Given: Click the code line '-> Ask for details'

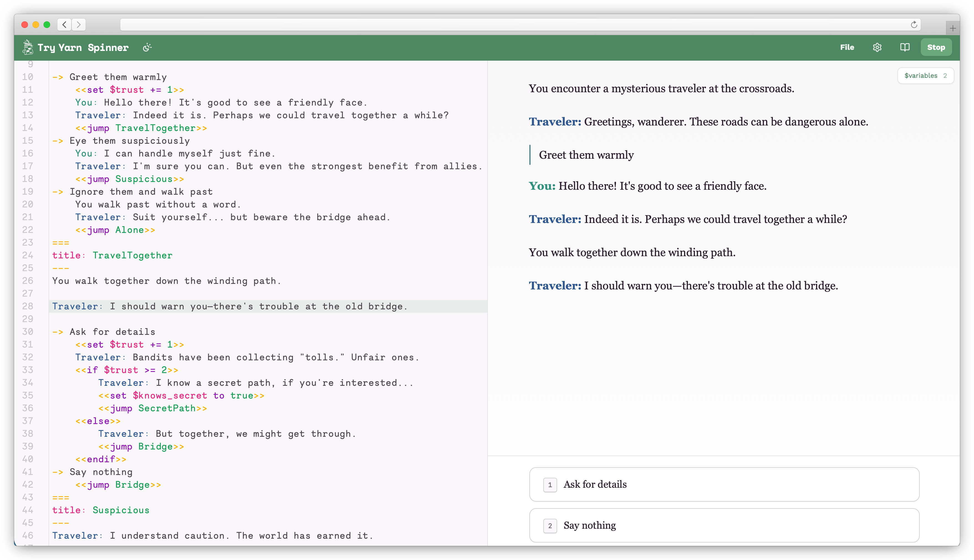Looking at the screenshot, I should pos(104,332).
